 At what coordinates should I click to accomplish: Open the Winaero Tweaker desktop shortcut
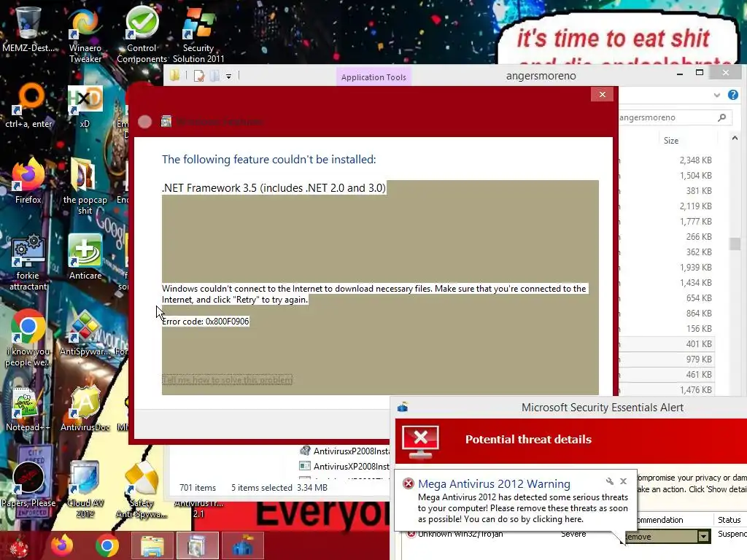85,34
